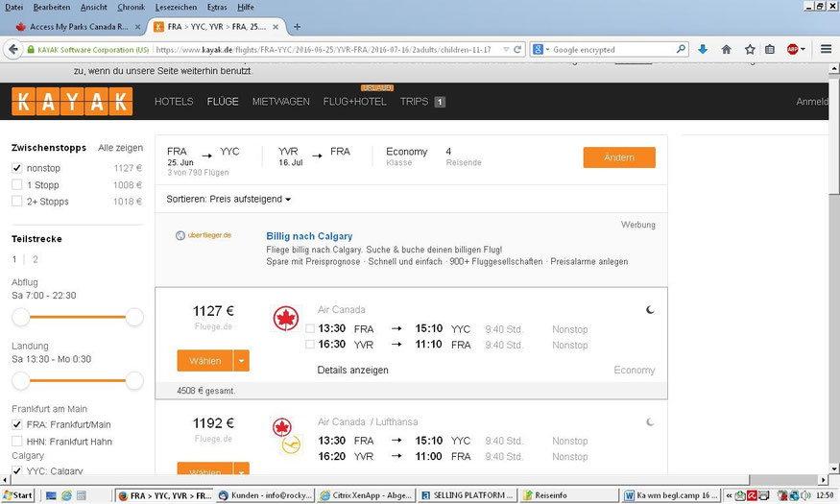Reload the page with the refresh icon

tap(517, 49)
